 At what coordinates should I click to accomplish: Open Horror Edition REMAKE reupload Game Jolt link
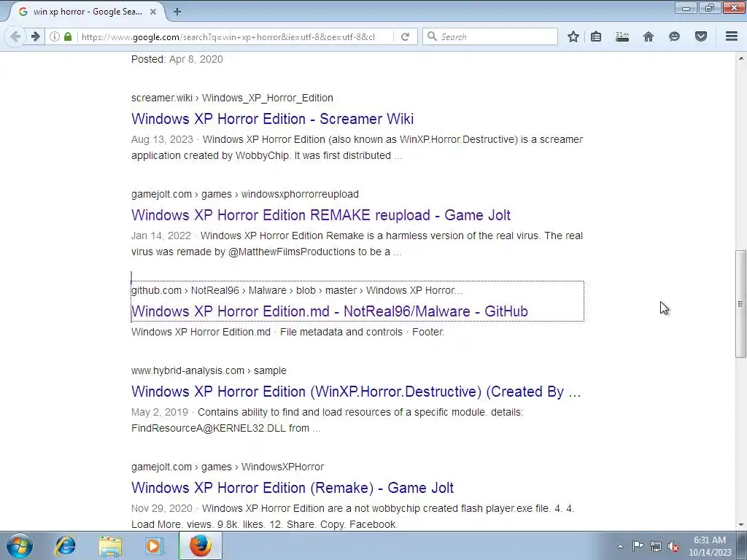(321, 215)
